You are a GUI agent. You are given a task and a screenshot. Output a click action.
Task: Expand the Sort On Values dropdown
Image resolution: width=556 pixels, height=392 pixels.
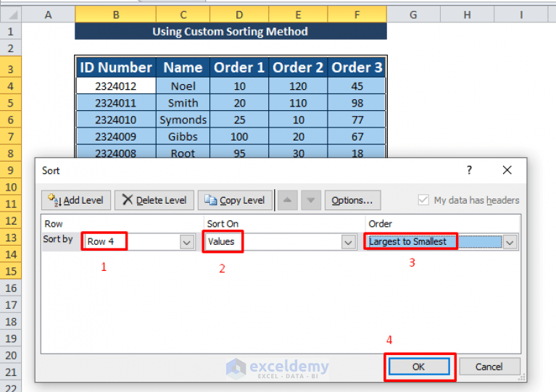click(x=348, y=243)
